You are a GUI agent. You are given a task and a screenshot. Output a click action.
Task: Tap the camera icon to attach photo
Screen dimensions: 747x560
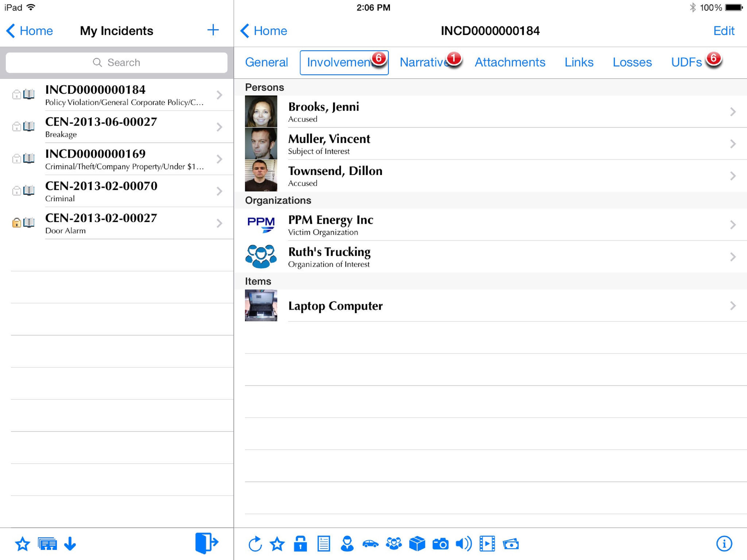coord(440,544)
